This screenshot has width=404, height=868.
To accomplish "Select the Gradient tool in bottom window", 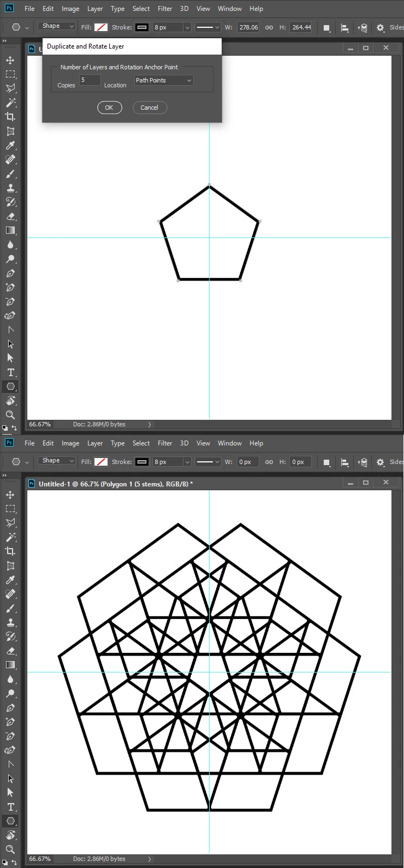I will (x=10, y=665).
